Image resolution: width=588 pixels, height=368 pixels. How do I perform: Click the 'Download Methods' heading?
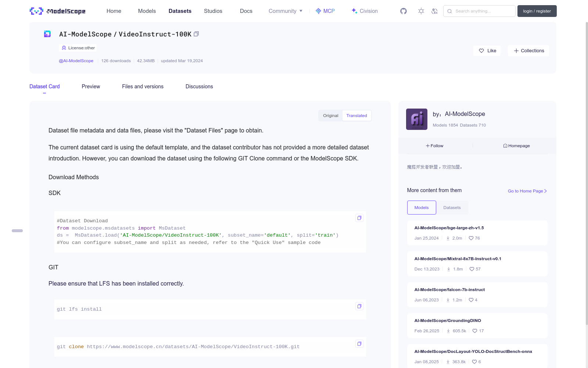tap(73, 177)
